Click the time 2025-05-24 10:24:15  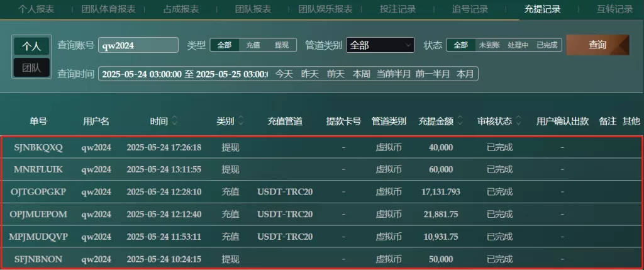pyautogui.click(x=164, y=259)
